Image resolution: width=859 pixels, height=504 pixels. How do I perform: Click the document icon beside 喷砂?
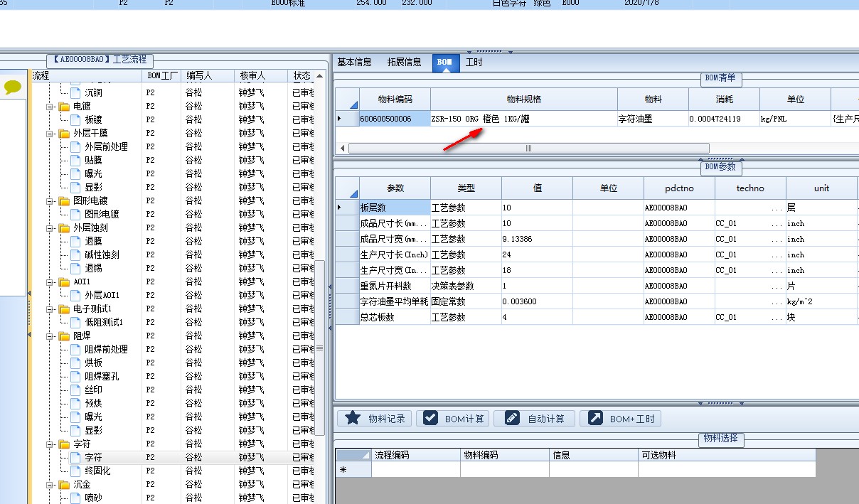[76, 498]
